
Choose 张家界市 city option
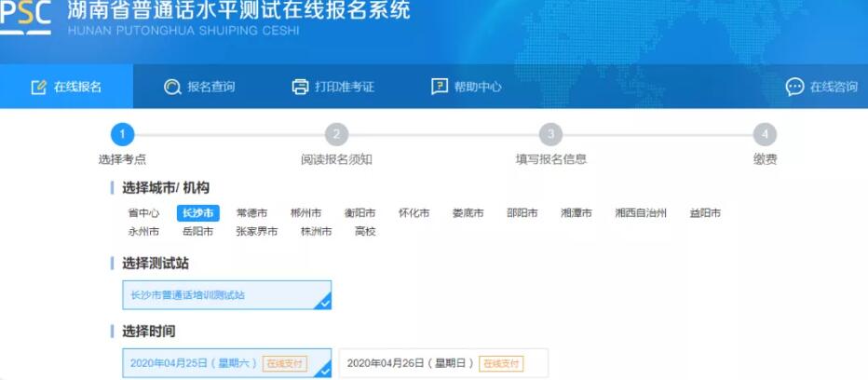click(x=257, y=232)
